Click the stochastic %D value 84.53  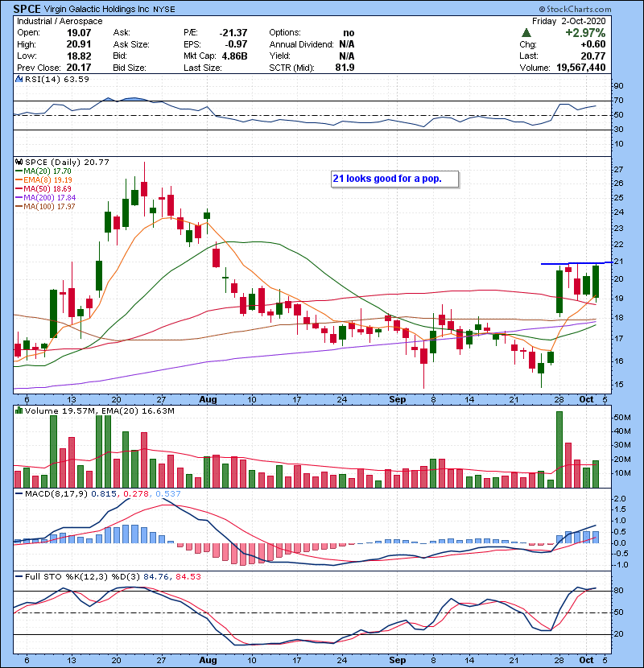pos(188,577)
